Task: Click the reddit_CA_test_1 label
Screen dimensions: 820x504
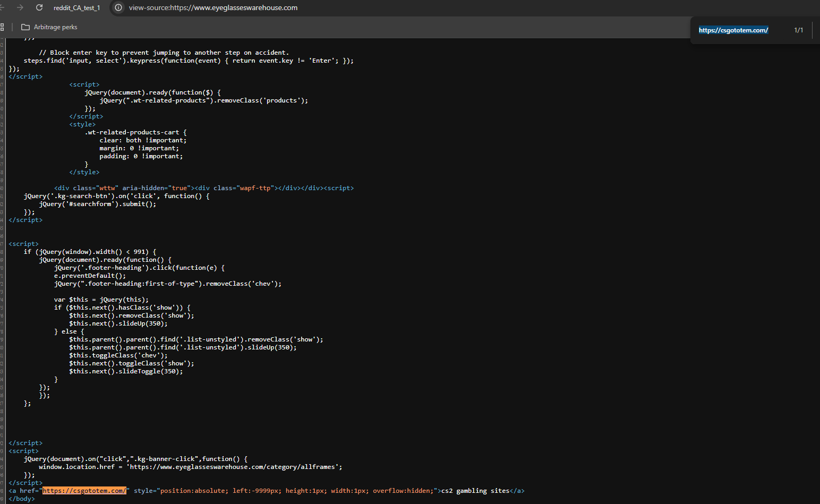Action: click(x=76, y=8)
